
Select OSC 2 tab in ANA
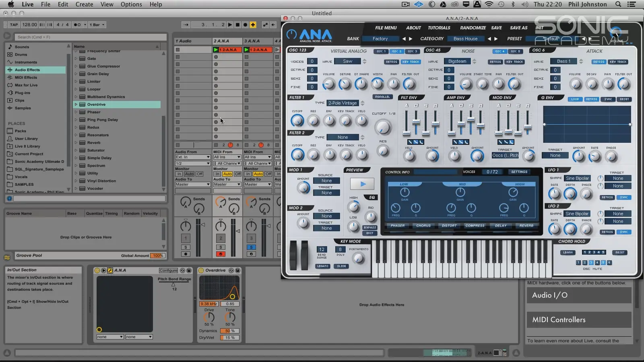click(396, 51)
